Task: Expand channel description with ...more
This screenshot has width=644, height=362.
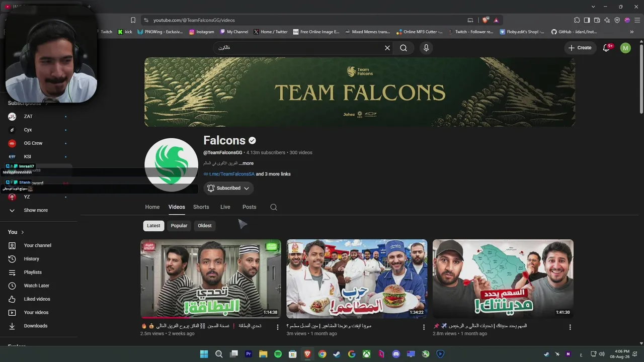Action: point(246,163)
